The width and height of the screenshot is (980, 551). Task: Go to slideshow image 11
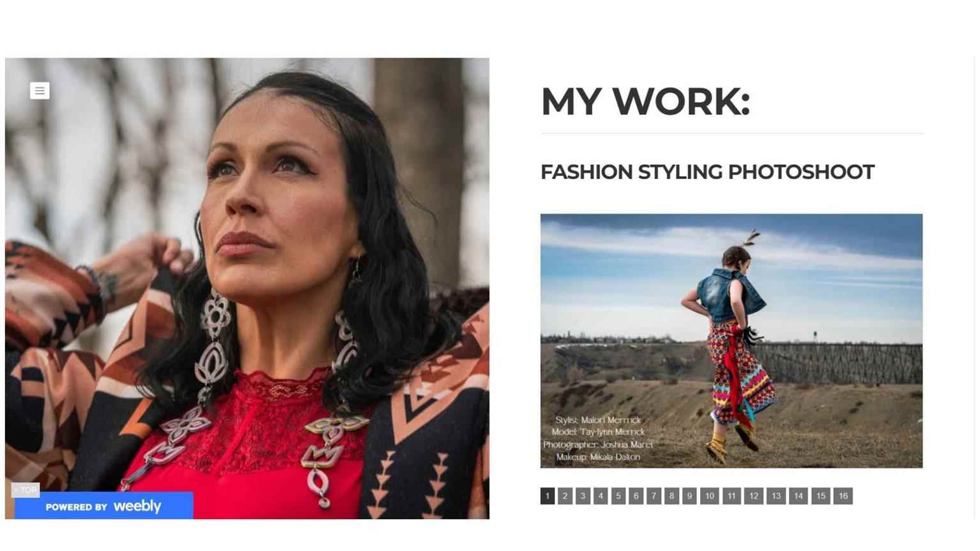731,496
